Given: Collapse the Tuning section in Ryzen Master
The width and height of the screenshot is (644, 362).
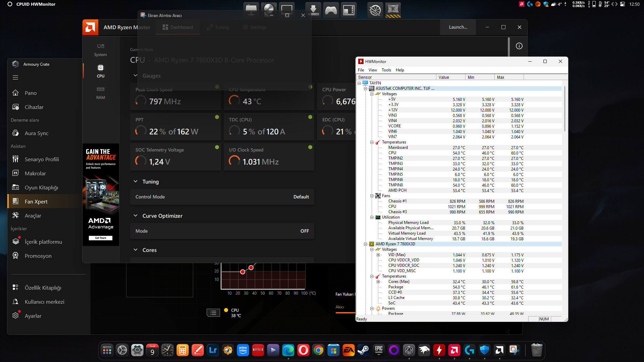Looking at the screenshot, I should click(136, 181).
